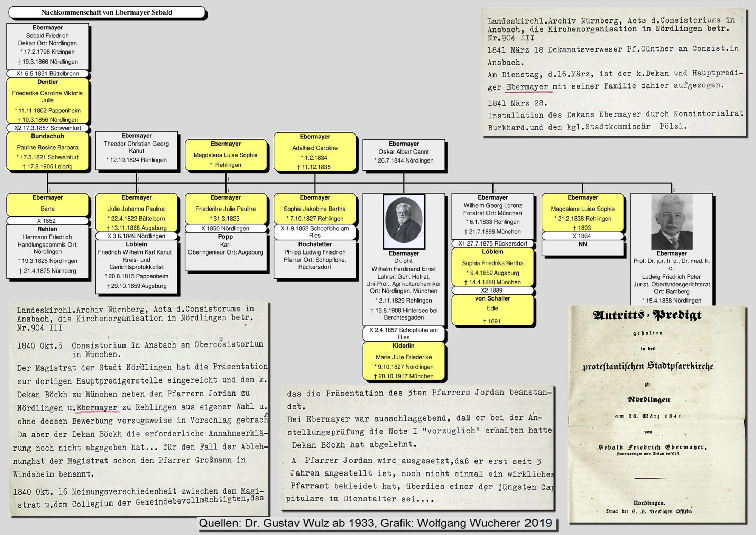
Task: Select the yellow Dentler Friederike Caroline box
Action: pos(48,101)
